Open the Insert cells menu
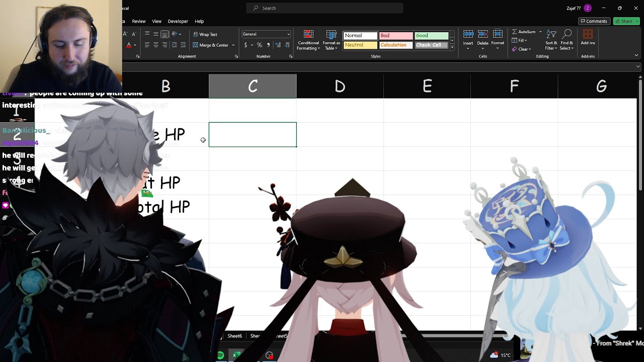Viewport: 644px width, 362px height. point(468,40)
